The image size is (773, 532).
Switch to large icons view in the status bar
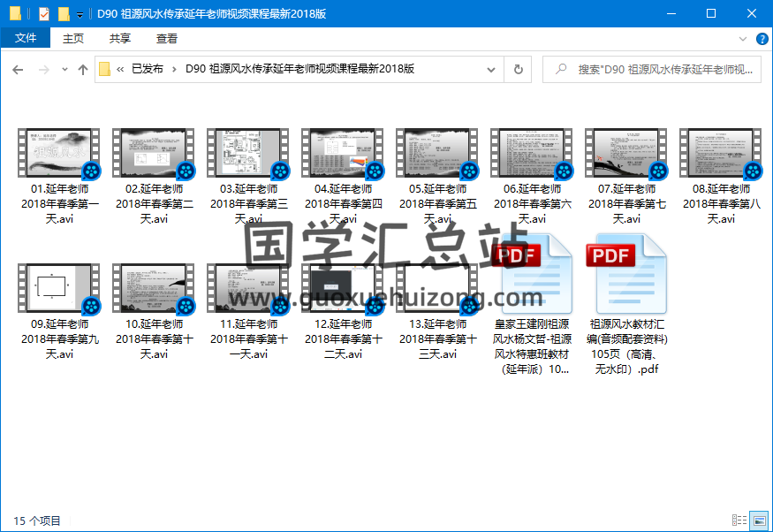click(757, 521)
